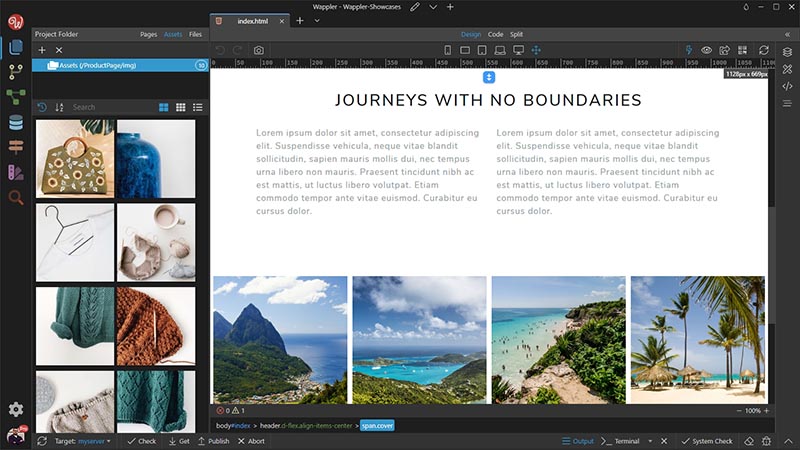The image size is (800, 450).
Task: Switch assets to small grid view
Action: tap(181, 107)
